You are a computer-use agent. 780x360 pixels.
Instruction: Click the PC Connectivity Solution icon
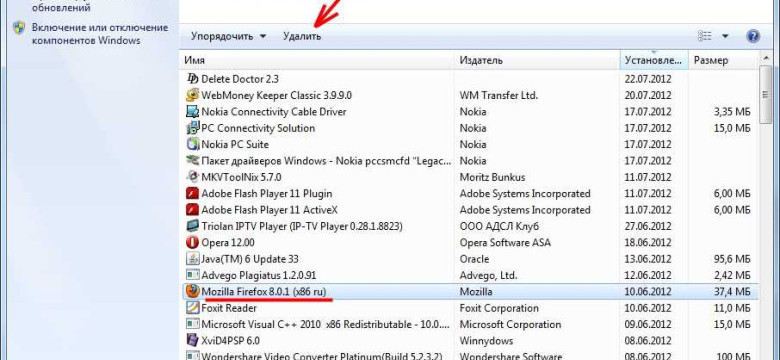point(192,128)
